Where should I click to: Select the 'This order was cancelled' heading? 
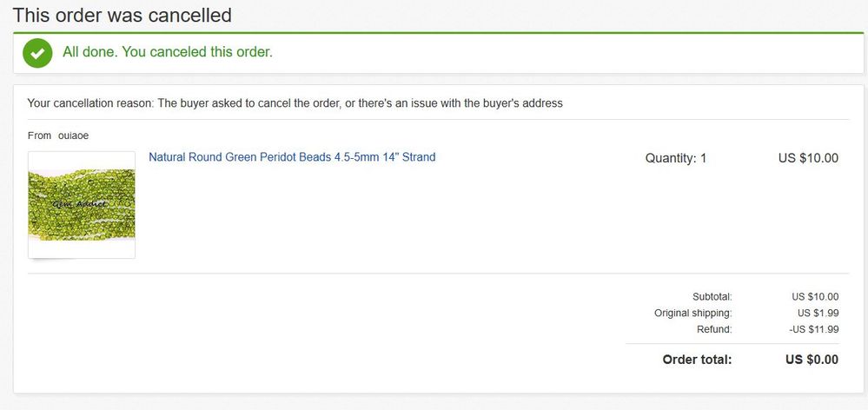(x=122, y=15)
